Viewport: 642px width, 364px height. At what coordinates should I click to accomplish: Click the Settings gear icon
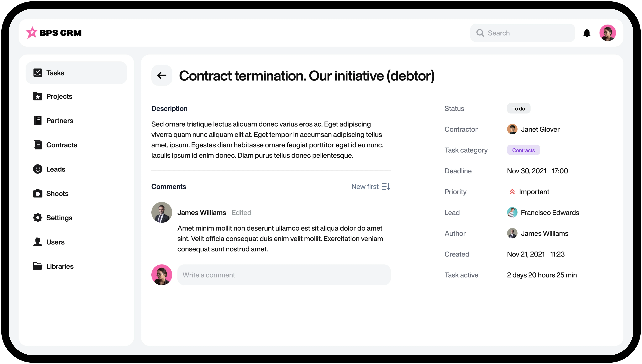pos(38,217)
